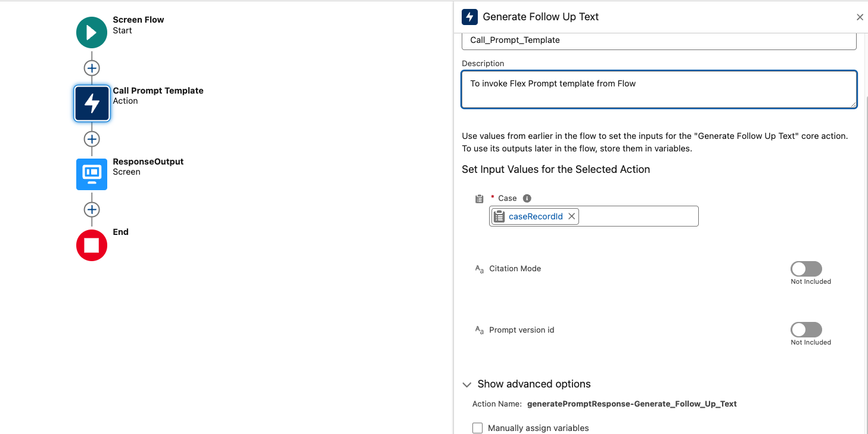The height and width of the screenshot is (434, 868).
Task: Click the Call_Prompt_Template API name field
Action: coord(659,41)
